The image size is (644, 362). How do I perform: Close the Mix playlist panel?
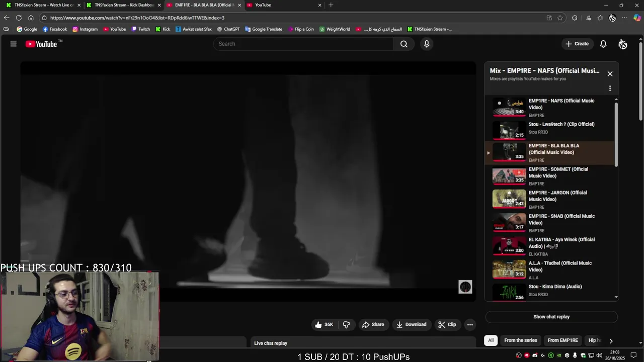(610, 74)
